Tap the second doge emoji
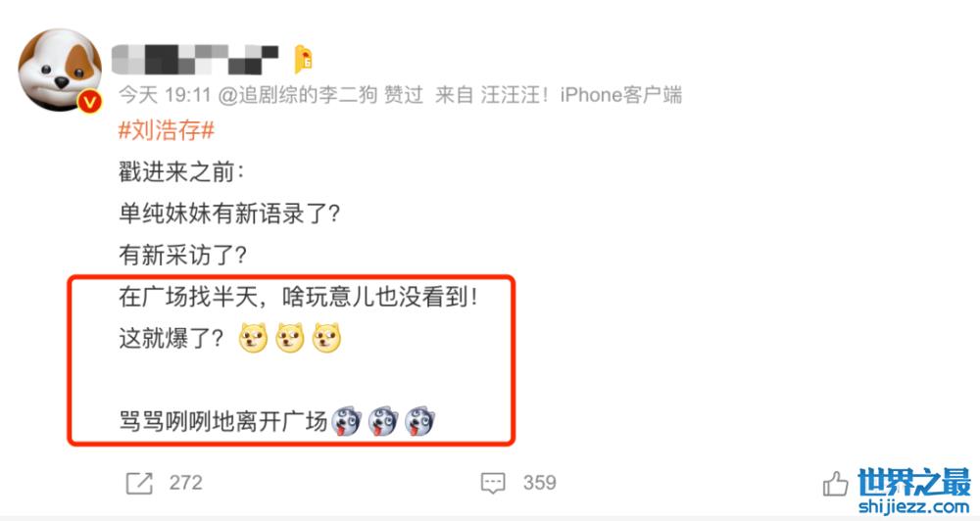The width and height of the screenshot is (980, 521). [290, 338]
